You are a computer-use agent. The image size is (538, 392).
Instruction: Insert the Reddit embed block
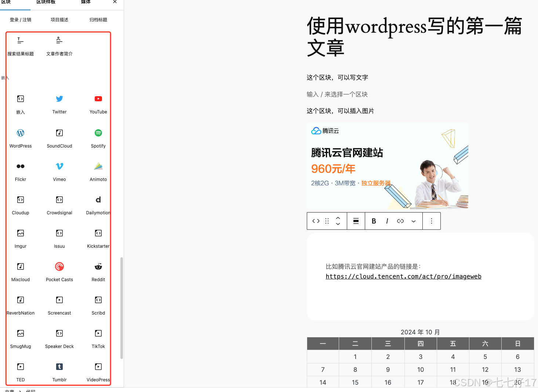pos(98,272)
